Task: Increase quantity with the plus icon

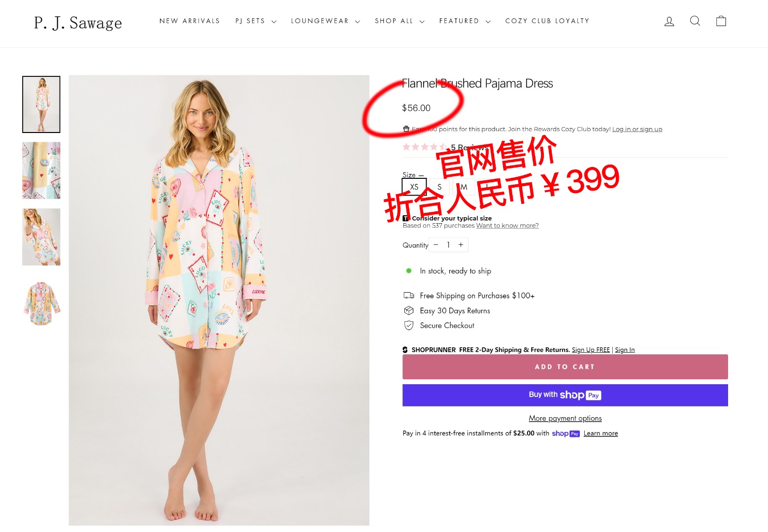Action: [461, 245]
